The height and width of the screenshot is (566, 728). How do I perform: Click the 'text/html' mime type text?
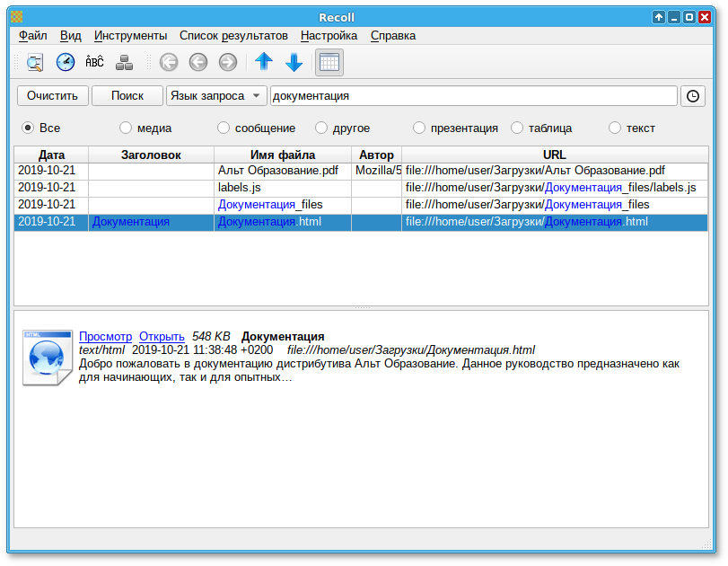click(101, 349)
